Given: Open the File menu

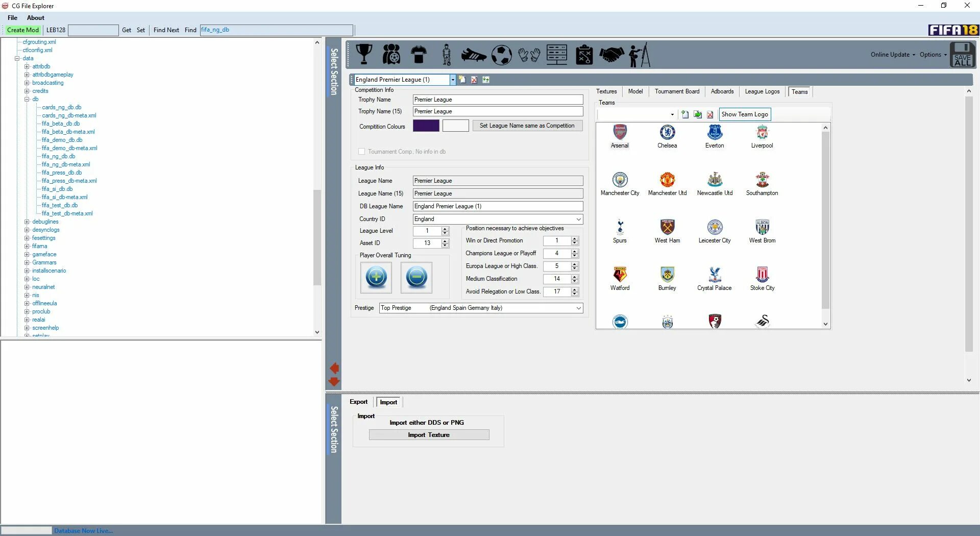Looking at the screenshot, I should point(13,18).
